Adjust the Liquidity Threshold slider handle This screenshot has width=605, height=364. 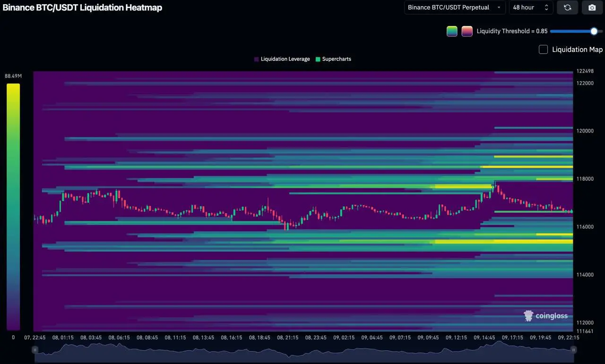coord(594,31)
